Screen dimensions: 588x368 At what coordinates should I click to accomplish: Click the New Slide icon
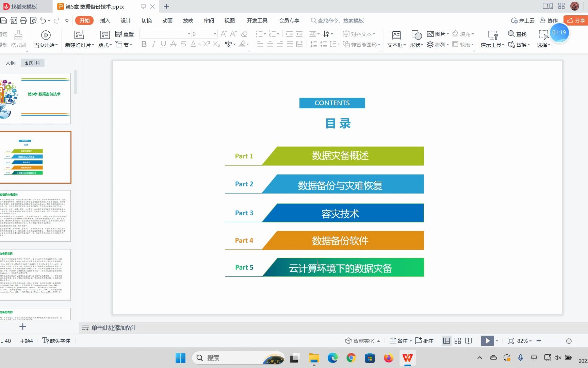click(x=79, y=35)
